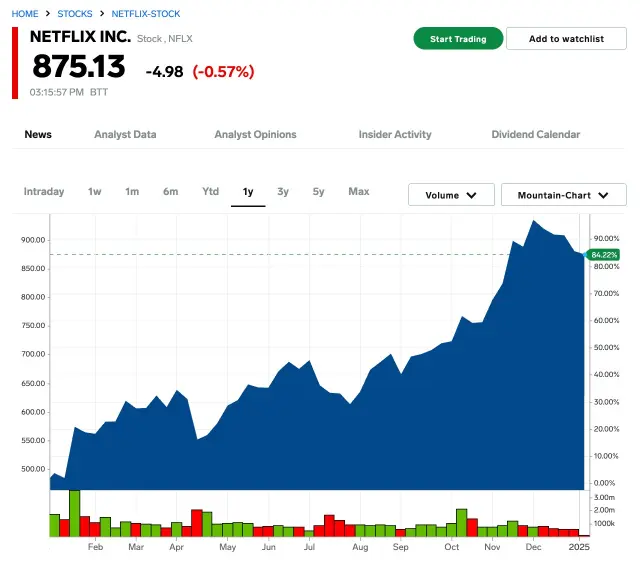This screenshot has width=640, height=561.
Task: Open the Analyst Data tab
Action: point(125,134)
